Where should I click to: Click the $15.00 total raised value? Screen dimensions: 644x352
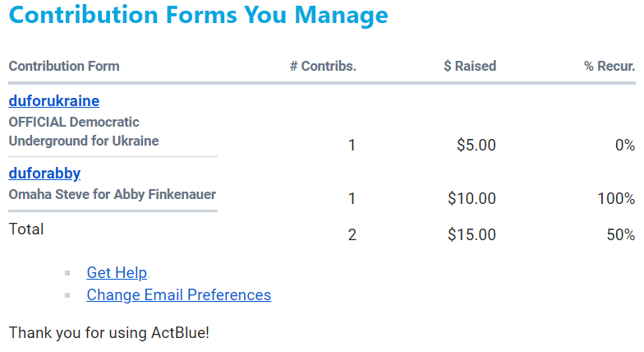(x=472, y=234)
